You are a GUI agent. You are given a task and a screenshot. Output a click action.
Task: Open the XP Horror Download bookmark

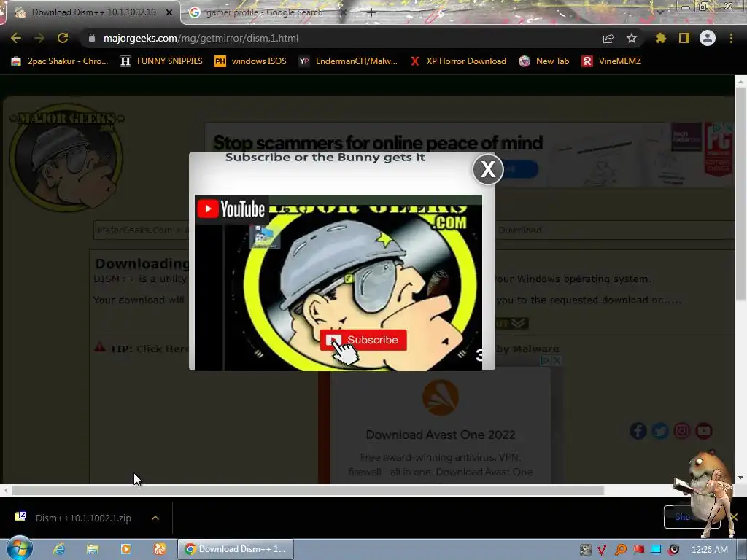pos(458,61)
